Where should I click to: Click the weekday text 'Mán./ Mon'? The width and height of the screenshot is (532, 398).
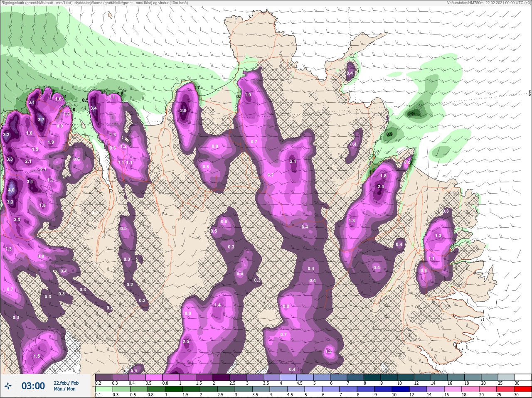64,389
